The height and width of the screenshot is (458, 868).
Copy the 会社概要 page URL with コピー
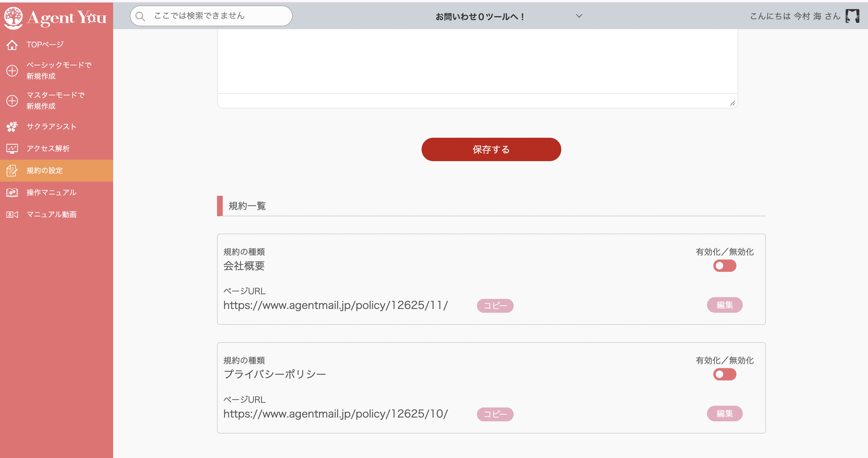495,306
